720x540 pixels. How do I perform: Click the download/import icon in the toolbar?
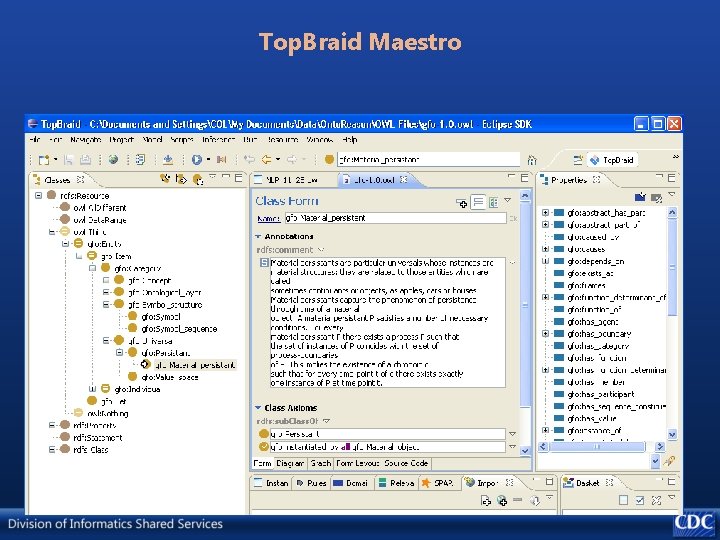[168, 159]
